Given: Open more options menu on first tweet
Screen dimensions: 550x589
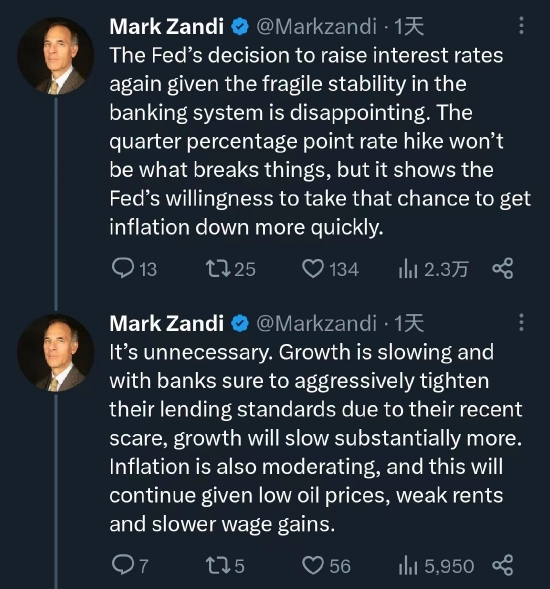Looking at the screenshot, I should 521,26.
